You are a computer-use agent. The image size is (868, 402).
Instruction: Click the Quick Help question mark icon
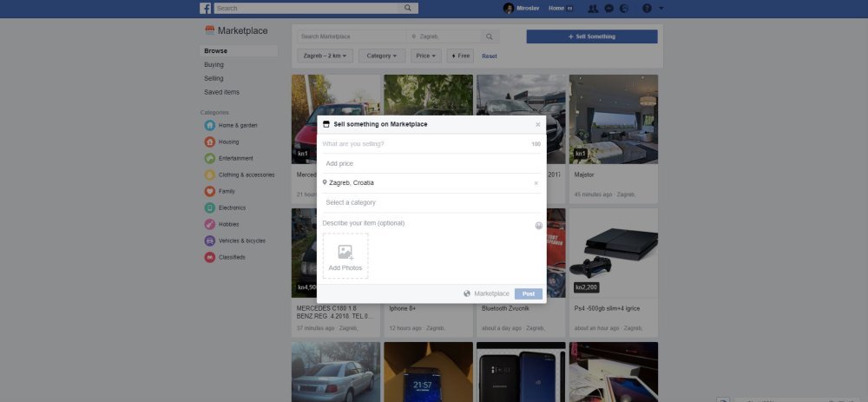click(x=647, y=8)
